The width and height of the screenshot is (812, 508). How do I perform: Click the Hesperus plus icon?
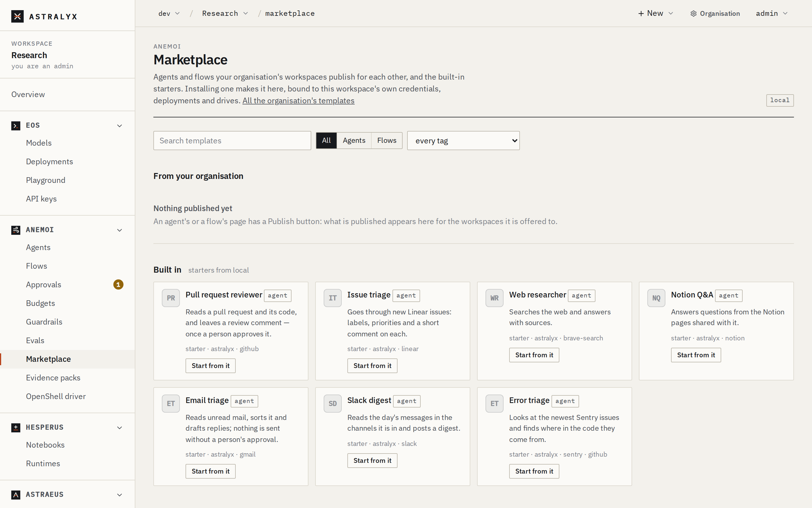click(16, 428)
